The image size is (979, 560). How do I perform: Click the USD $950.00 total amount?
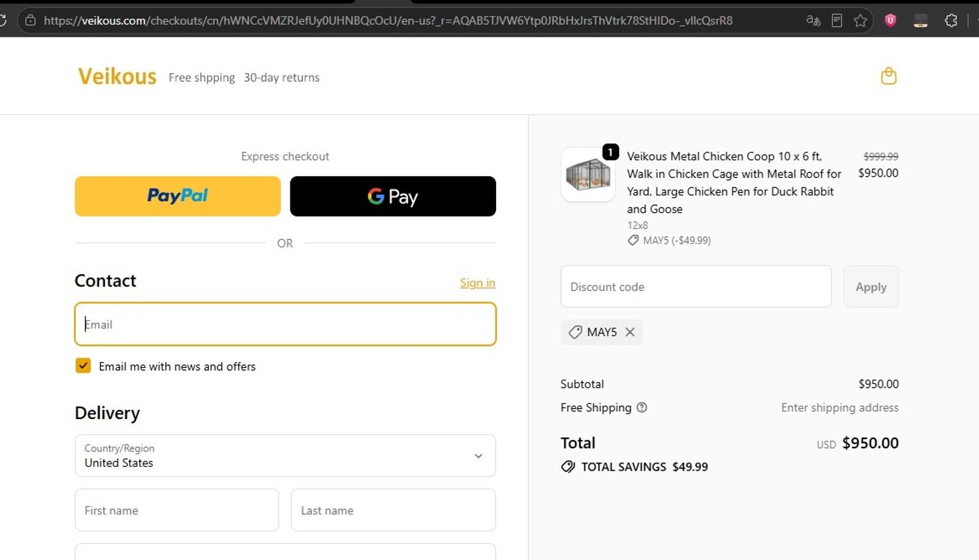coord(858,443)
